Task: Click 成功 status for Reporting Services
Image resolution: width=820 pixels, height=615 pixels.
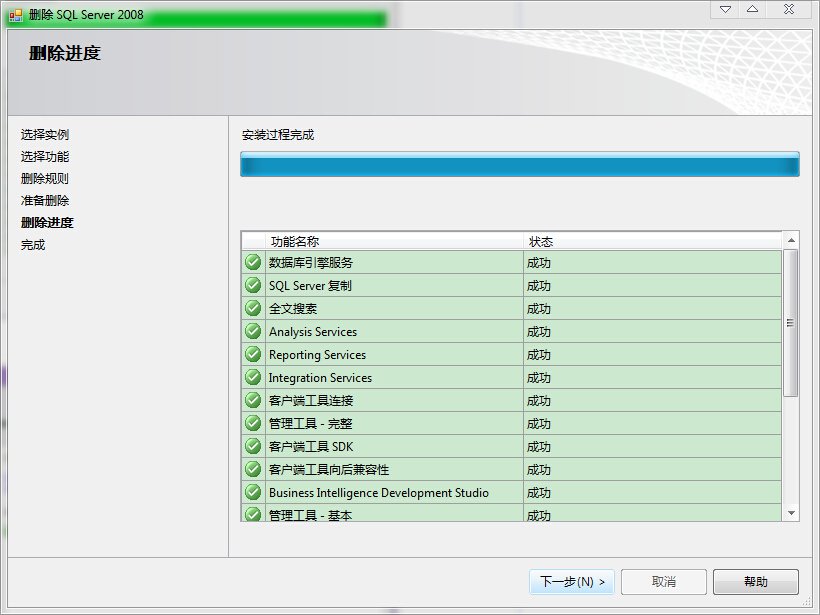Action: [539, 355]
